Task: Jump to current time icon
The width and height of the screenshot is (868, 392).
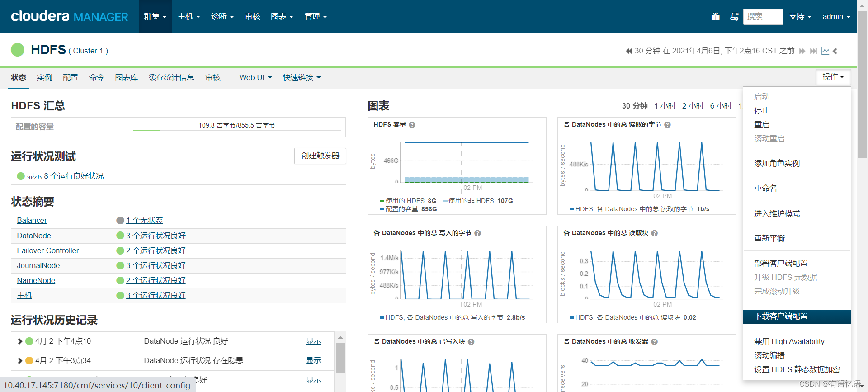Action: (813, 51)
